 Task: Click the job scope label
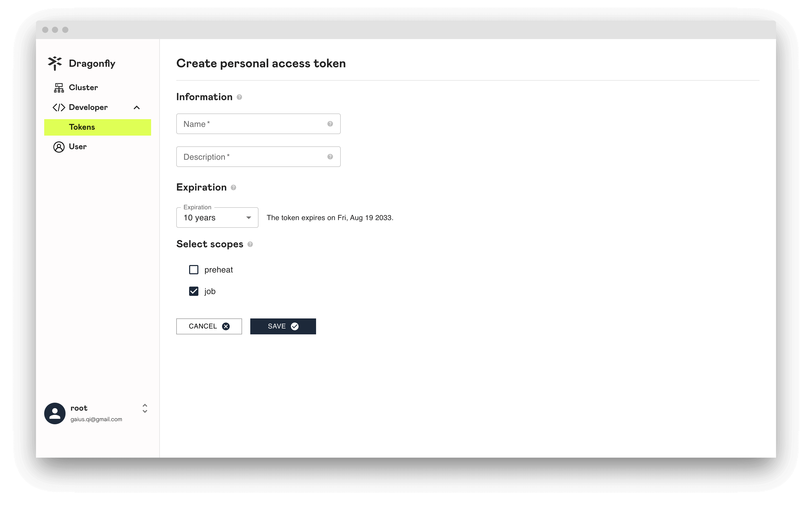point(210,291)
